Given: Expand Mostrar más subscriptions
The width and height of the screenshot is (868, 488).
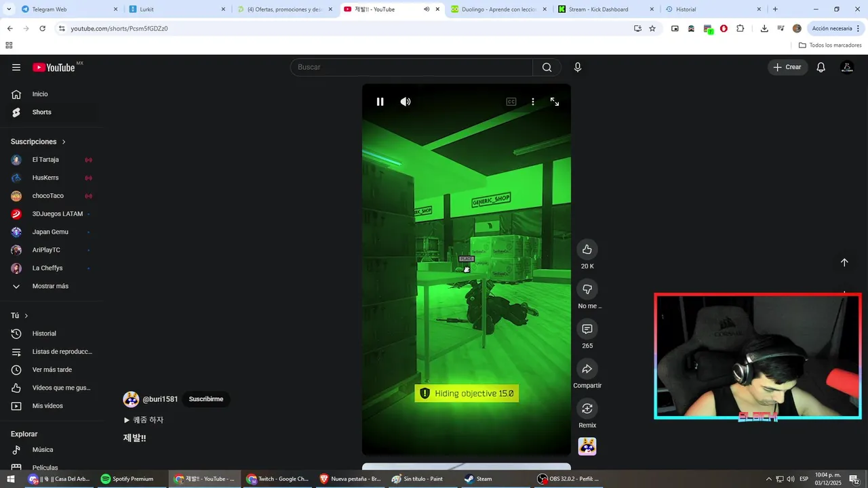Looking at the screenshot, I should pos(52,286).
